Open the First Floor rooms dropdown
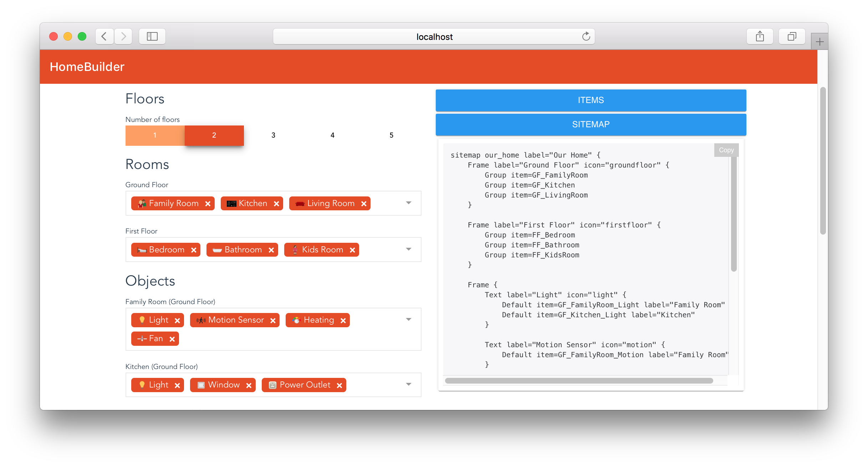This screenshot has height=467, width=868. (409, 249)
